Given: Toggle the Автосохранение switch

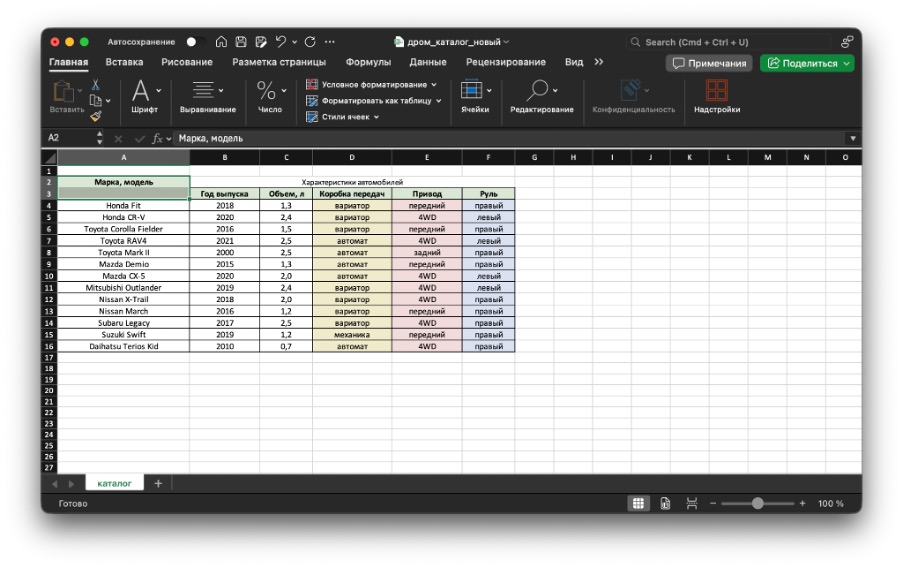Looking at the screenshot, I should coord(195,42).
